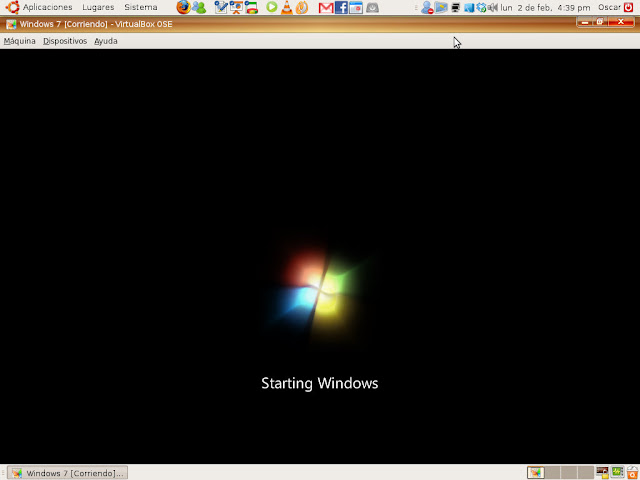Open the Dispositivos menu
The width and height of the screenshot is (640, 480).
tap(65, 41)
